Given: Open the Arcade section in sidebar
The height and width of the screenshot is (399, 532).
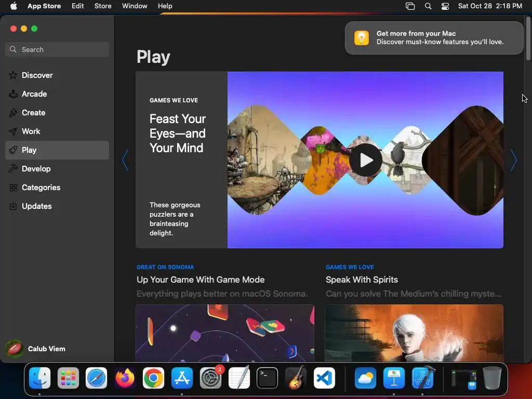Looking at the screenshot, I should [x=57, y=94].
